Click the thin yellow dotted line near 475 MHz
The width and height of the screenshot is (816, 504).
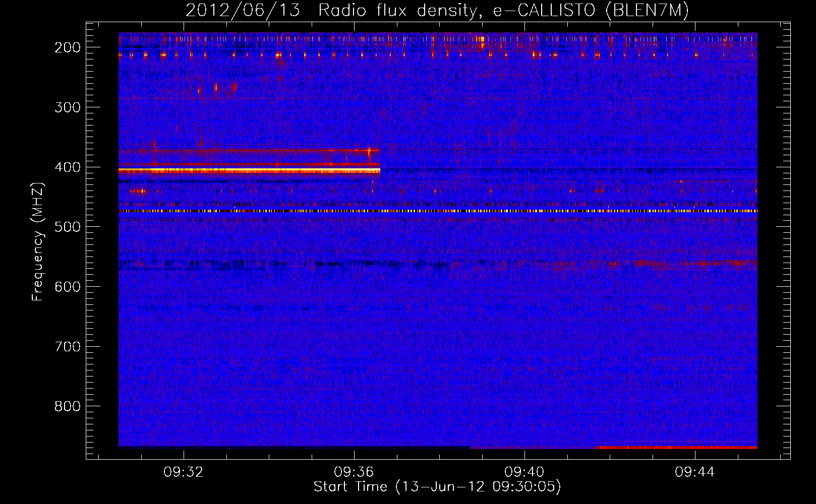click(438, 211)
